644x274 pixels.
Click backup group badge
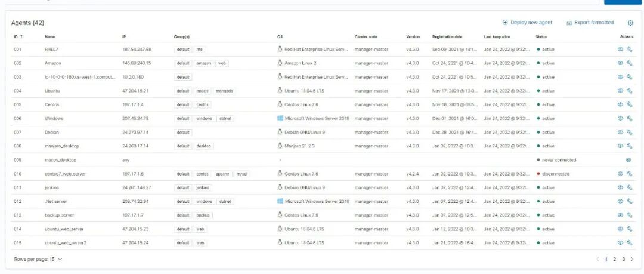click(203, 215)
